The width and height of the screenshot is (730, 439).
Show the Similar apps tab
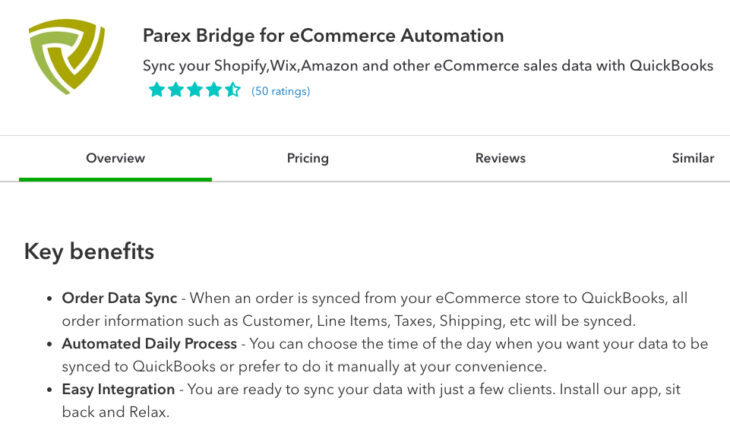coord(693,158)
